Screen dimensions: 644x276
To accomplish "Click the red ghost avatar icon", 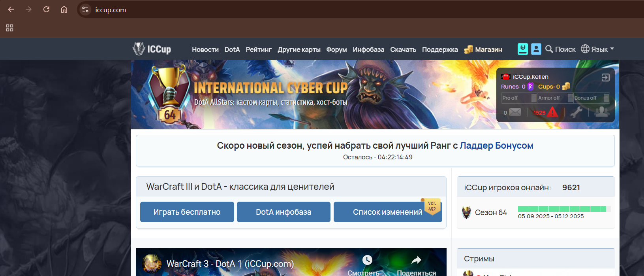I will point(506,77).
